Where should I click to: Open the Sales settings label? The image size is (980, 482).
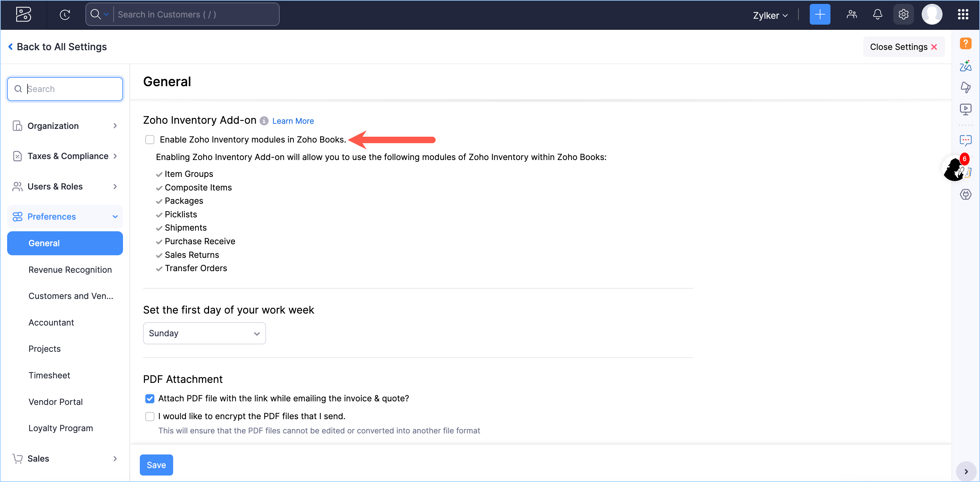38,458
